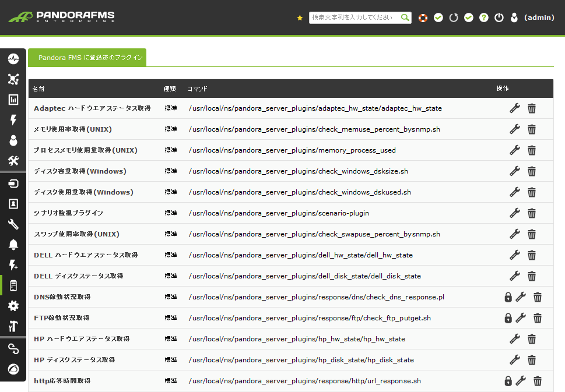The height and width of the screenshot is (392, 565).
Task: Open the bar chart reporting icon in the sidebar
Action: (x=13, y=100)
